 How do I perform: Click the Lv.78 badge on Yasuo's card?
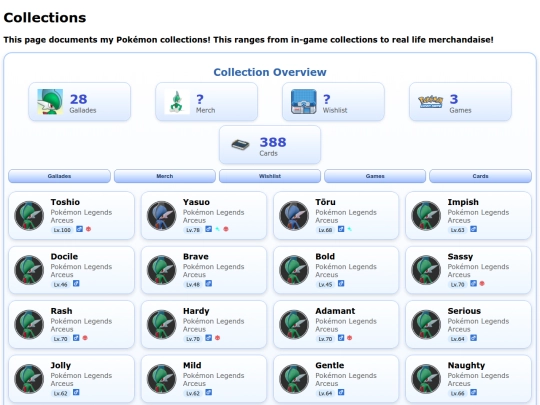tap(193, 230)
